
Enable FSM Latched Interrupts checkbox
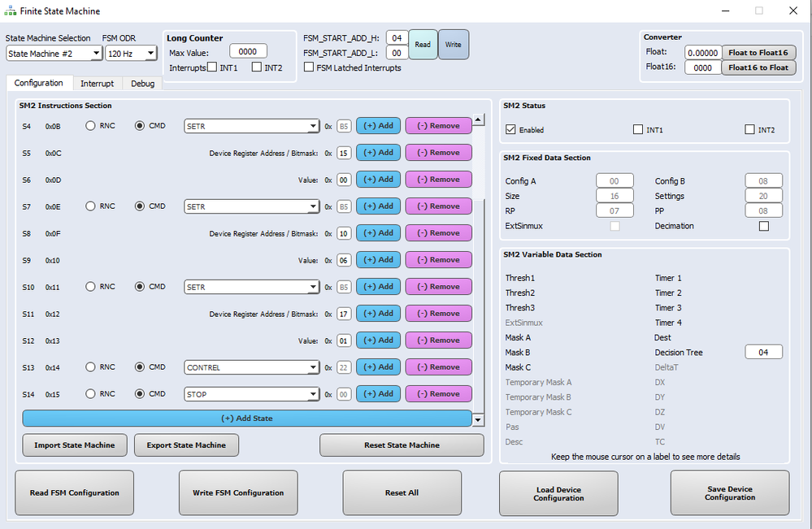click(309, 67)
